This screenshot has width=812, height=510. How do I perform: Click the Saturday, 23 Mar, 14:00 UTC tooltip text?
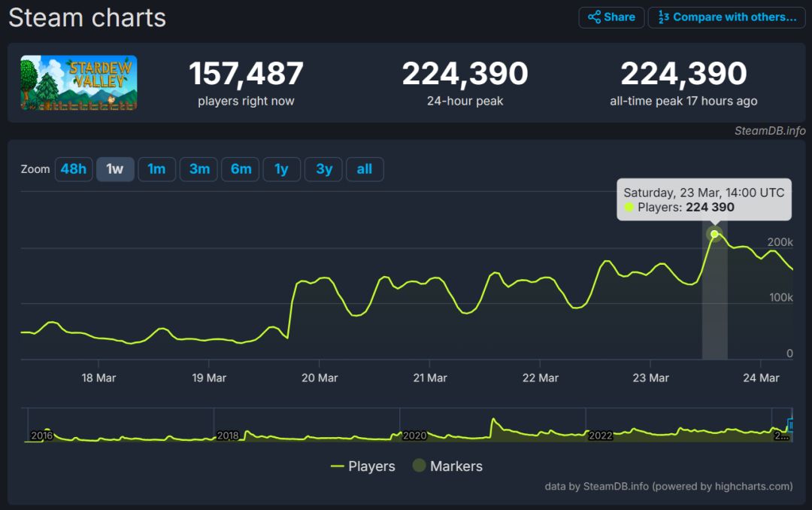[704, 193]
